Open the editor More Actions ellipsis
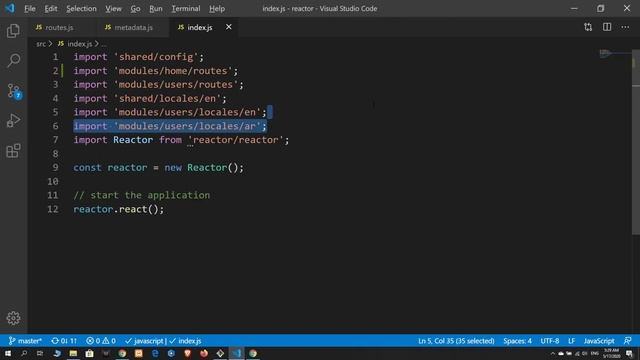 point(625,27)
